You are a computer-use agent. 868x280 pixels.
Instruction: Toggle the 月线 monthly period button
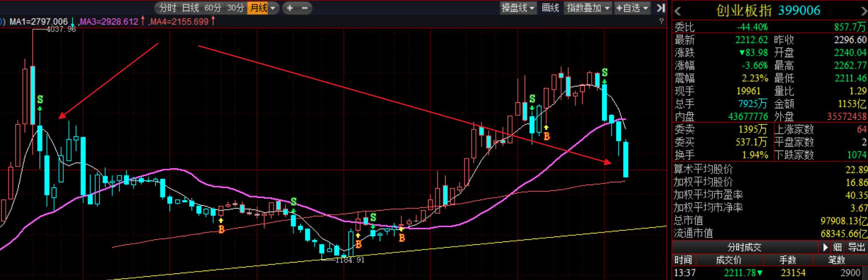(x=258, y=8)
